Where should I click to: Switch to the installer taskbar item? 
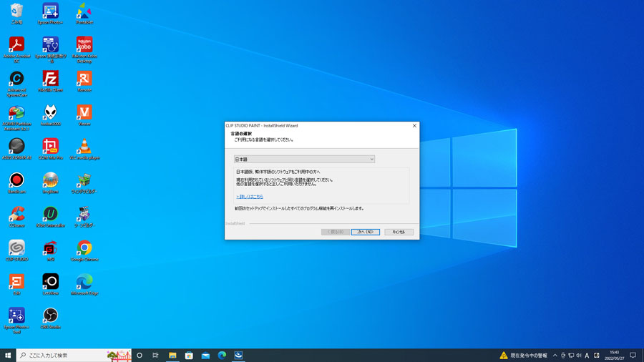coord(238,356)
